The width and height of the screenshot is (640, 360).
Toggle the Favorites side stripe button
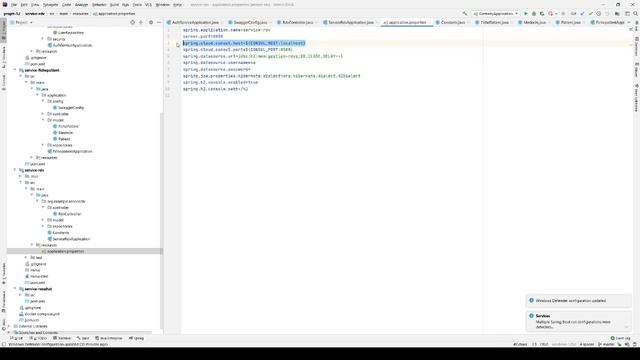pyautogui.click(x=4, y=273)
